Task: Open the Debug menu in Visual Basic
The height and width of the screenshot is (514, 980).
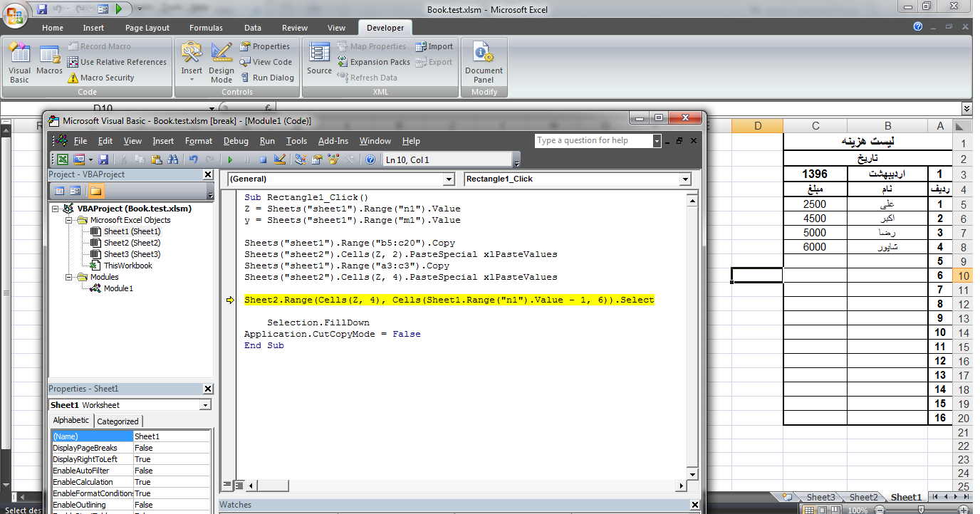Action: (236, 141)
